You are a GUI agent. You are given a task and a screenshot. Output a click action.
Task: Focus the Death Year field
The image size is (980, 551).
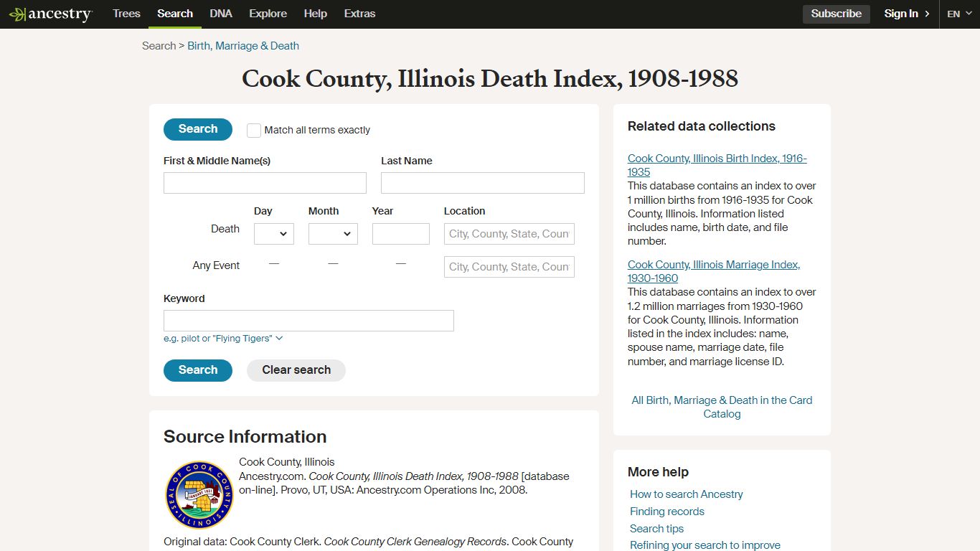tap(401, 234)
